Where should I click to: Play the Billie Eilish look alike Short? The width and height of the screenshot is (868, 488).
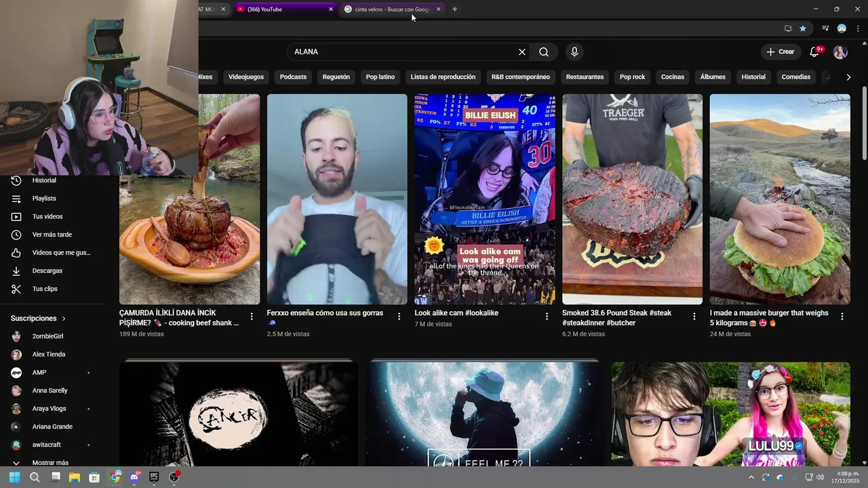tap(485, 199)
